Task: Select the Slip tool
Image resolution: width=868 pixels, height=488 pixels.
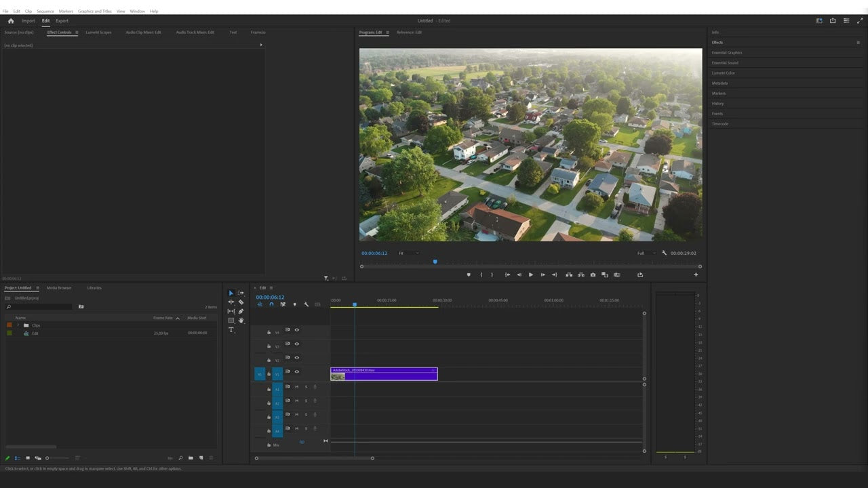Action: click(x=231, y=311)
